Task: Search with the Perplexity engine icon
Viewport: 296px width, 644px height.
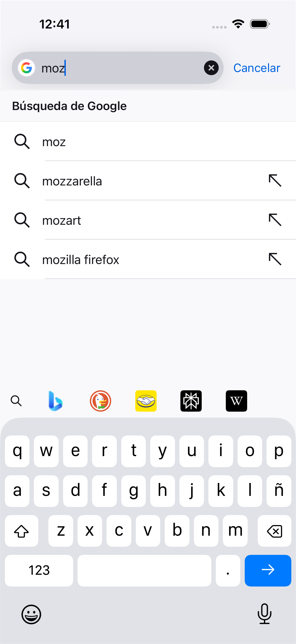Action: pyautogui.click(x=191, y=401)
